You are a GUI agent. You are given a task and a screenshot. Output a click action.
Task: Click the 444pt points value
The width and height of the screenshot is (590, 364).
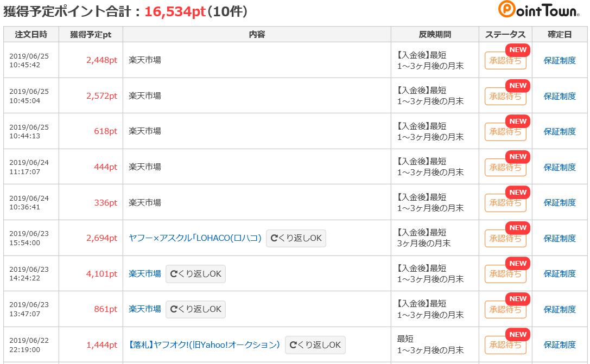106,167
